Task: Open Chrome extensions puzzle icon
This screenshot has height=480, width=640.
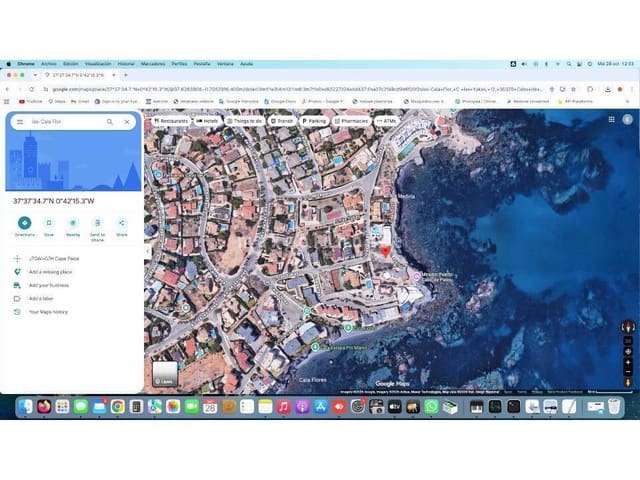Action: tap(590, 89)
